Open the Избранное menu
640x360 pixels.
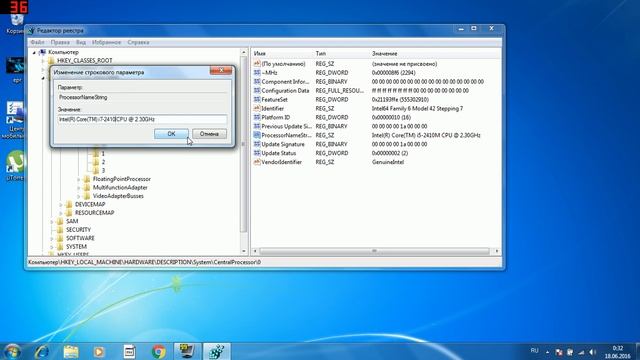(x=106, y=42)
